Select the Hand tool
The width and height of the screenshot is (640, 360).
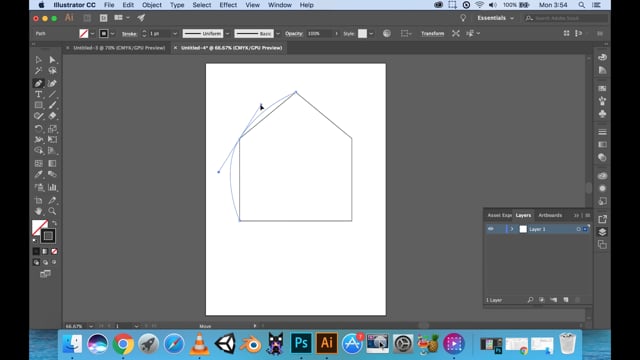pyautogui.click(x=38, y=211)
